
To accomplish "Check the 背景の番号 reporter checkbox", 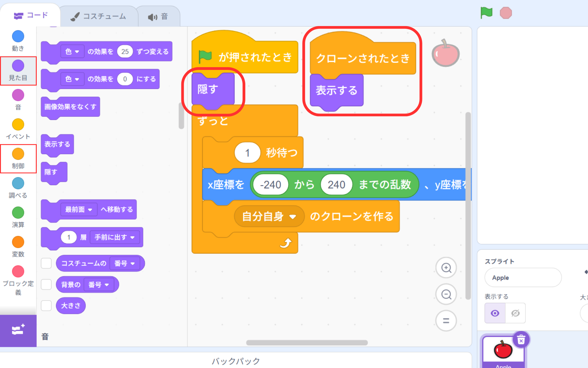I will [46, 284].
